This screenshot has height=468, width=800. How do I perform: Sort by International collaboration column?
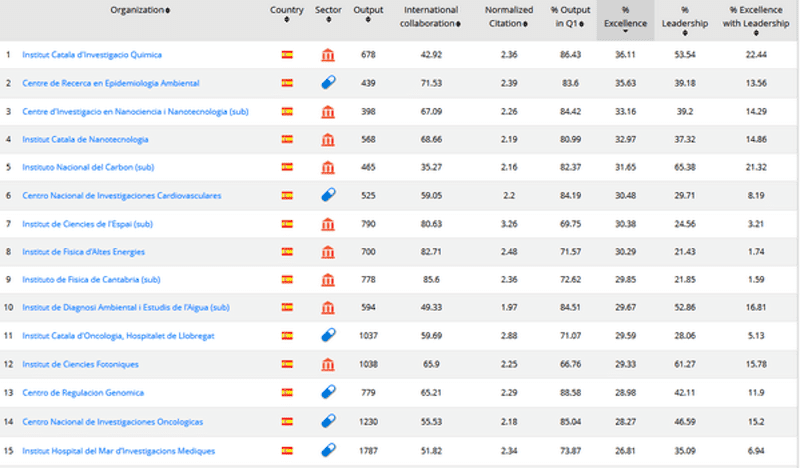pyautogui.click(x=431, y=16)
